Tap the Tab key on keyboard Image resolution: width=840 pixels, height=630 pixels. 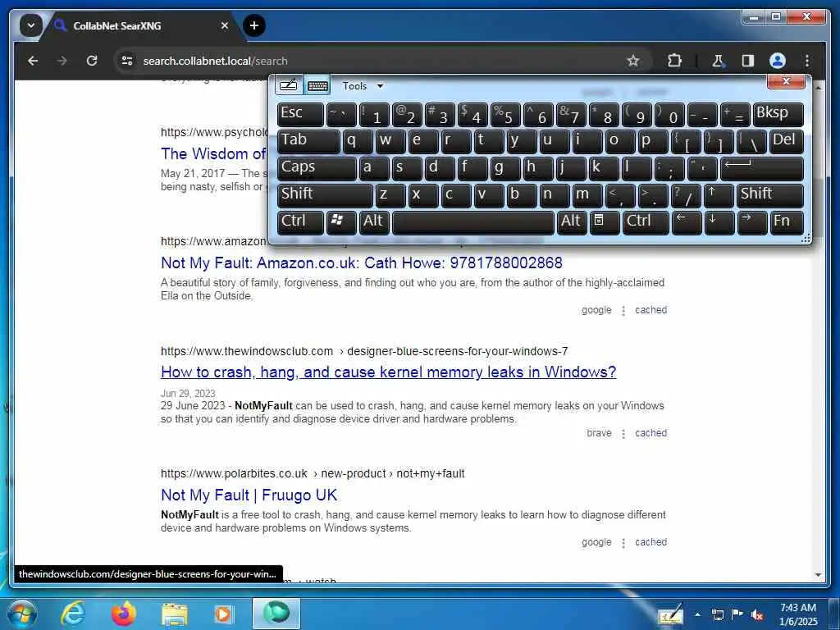[308, 141]
